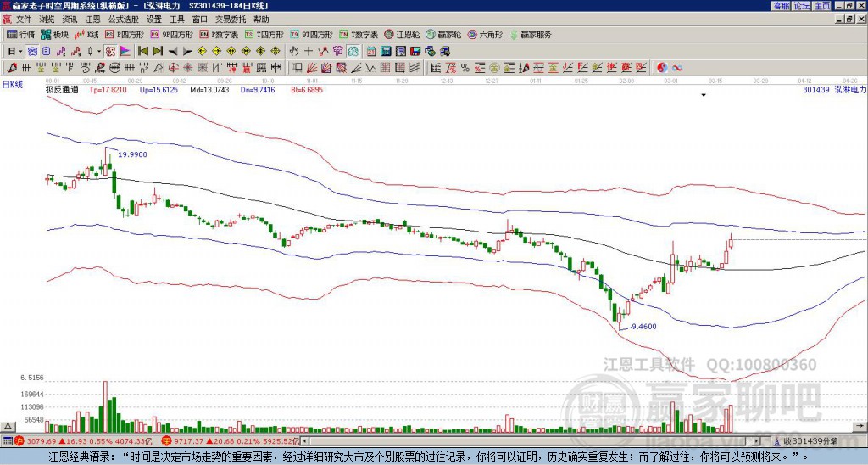
Task: Click the horizontal scrollbar left arrow
Action: click(x=305, y=441)
